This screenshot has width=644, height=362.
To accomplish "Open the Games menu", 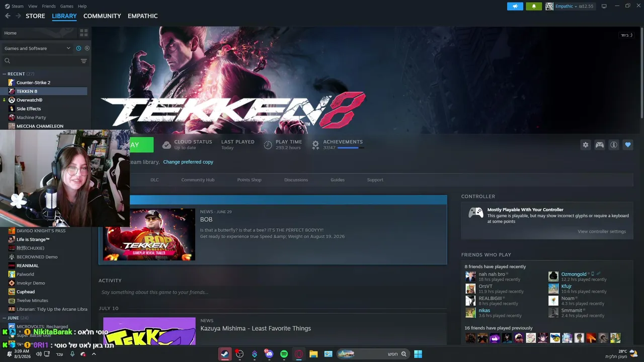I will pyautogui.click(x=66, y=6).
